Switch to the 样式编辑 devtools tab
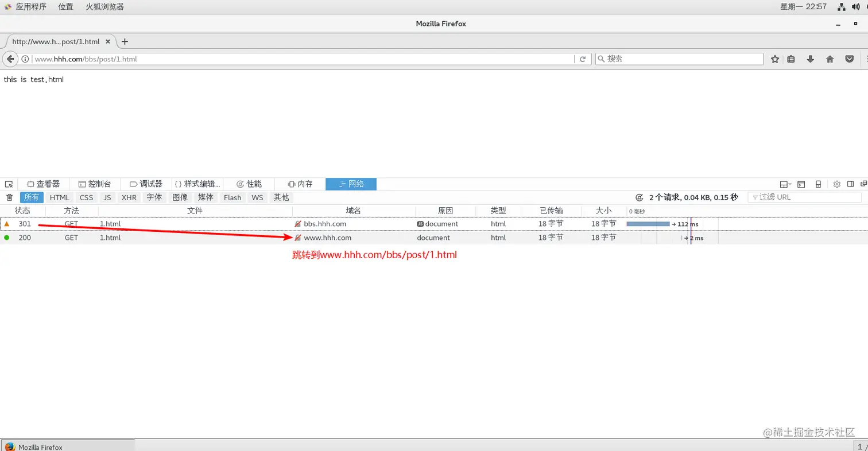868x451 pixels. click(x=197, y=184)
